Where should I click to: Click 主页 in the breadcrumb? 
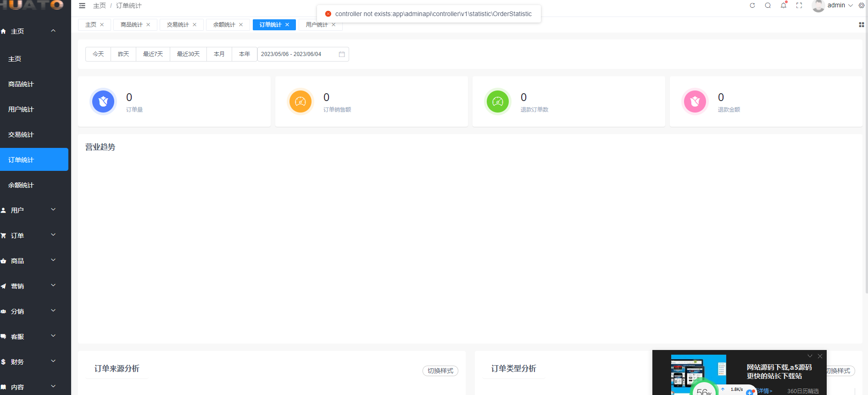tap(100, 6)
